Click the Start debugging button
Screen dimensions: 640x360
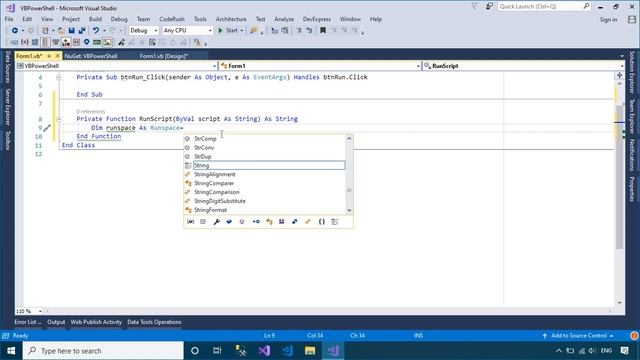(228, 31)
